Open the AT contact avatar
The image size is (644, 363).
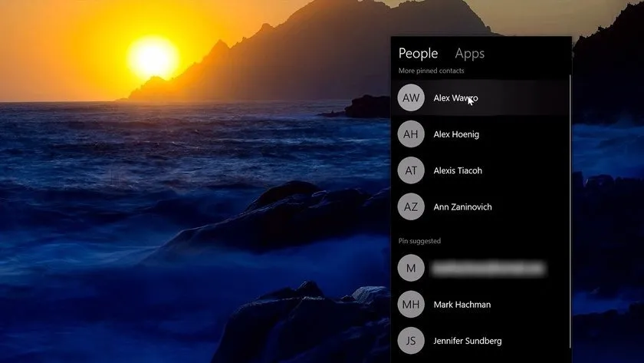[x=411, y=170]
